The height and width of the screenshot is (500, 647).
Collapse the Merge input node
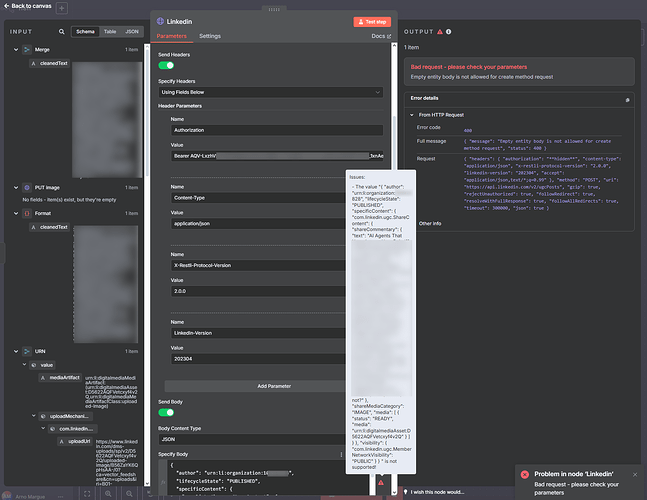[16, 50]
